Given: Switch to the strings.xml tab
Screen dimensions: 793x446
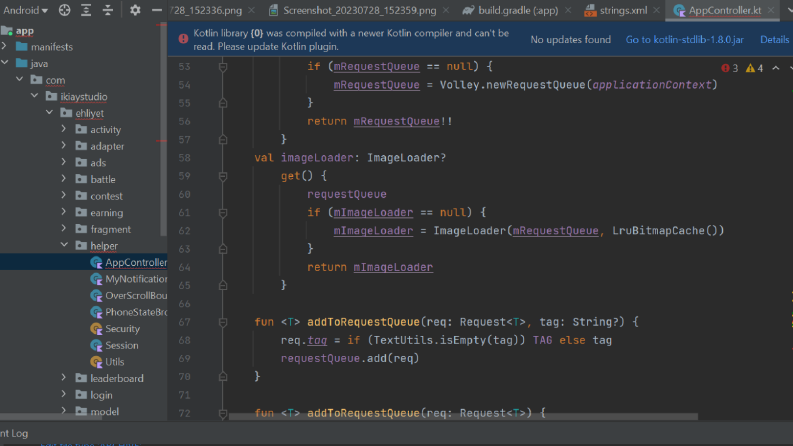Looking at the screenshot, I should pos(623,10).
